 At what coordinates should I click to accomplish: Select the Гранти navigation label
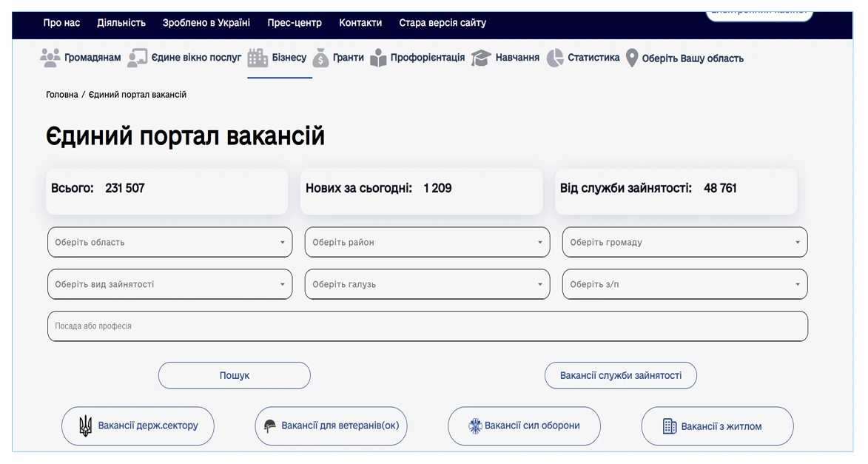pos(349,58)
